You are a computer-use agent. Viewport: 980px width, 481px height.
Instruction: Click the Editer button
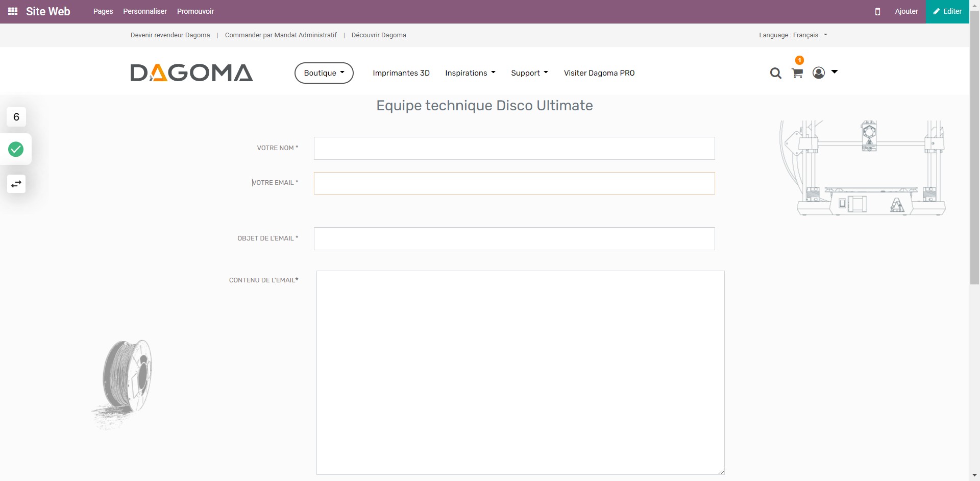[947, 11]
